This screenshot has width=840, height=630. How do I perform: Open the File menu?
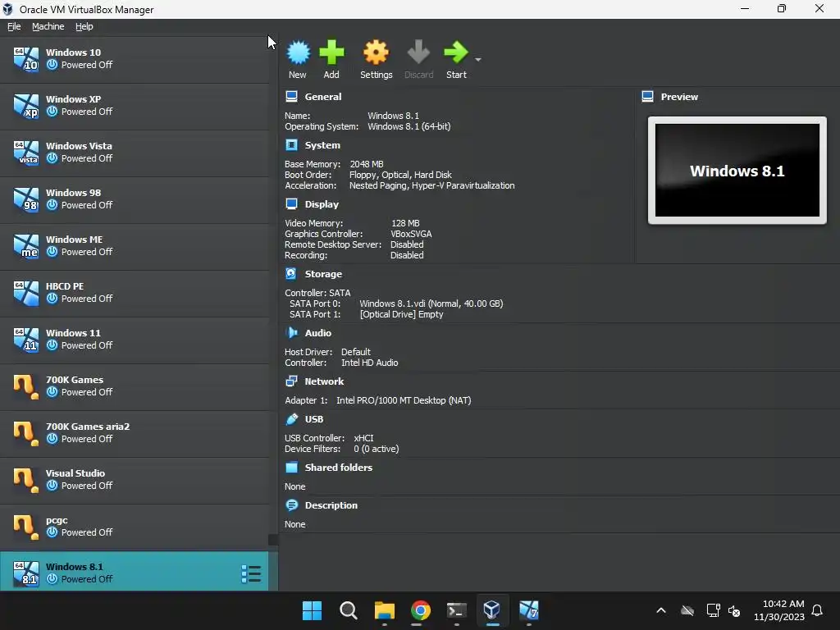pos(14,26)
